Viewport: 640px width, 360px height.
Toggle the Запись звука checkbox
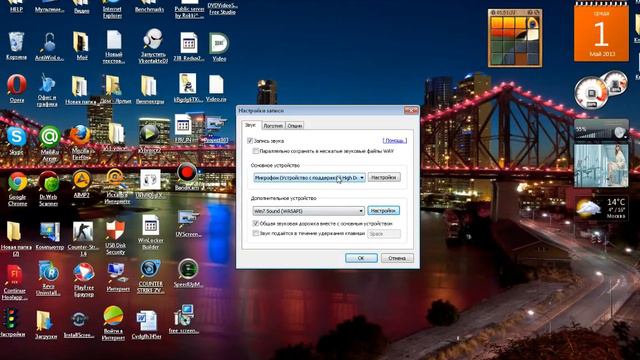pyautogui.click(x=250, y=141)
